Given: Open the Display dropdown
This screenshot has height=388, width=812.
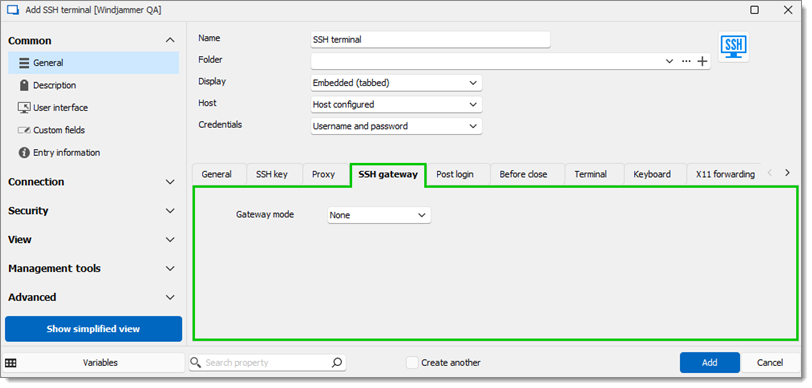Looking at the screenshot, I should 396,83.
